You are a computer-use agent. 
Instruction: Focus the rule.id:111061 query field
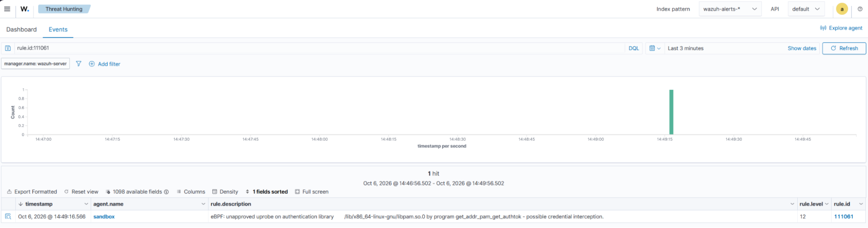[319, 48]
